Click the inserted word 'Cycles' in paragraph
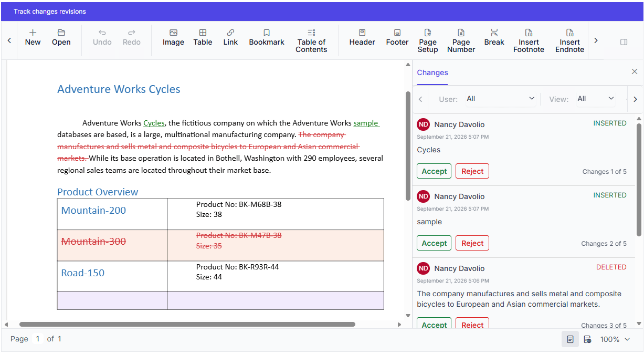 [154, 123]
